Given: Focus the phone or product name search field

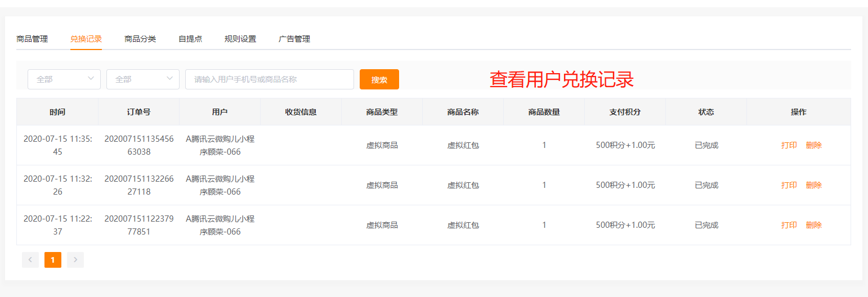Looking at the screenshot, I should click(x=269, y=79).
